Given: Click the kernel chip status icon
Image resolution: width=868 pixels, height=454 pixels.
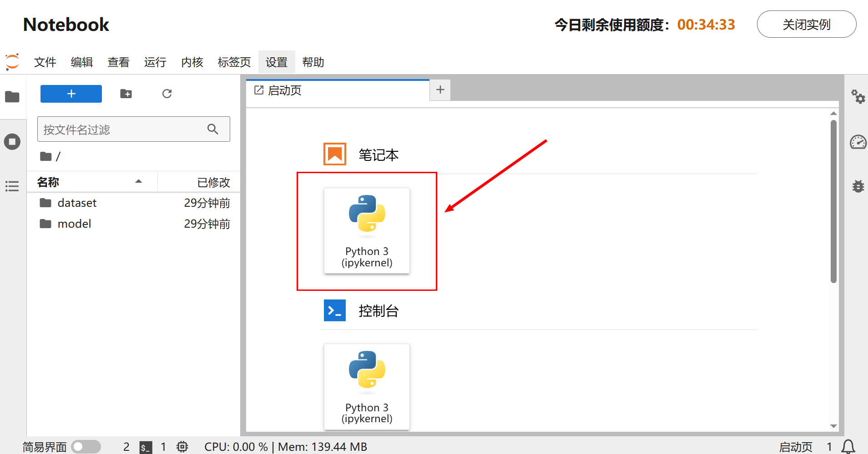Looking at the screenshot, I should [x=182, y=447].
